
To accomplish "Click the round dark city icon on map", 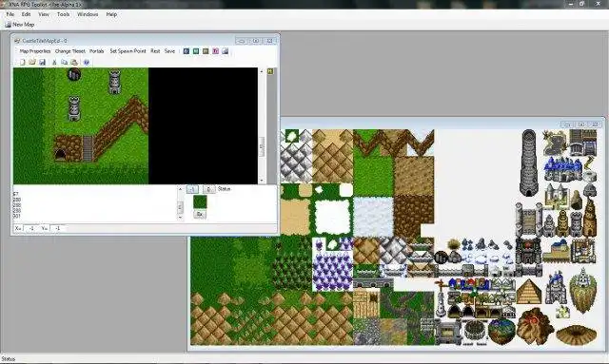I will click(74, 74).
